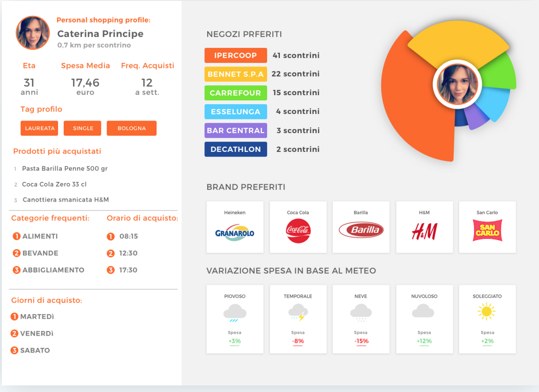This screenshot has height=392, width=539.
Task: Click the H&M brand logo
Action: pyautogui.click(x=425, y=232)
